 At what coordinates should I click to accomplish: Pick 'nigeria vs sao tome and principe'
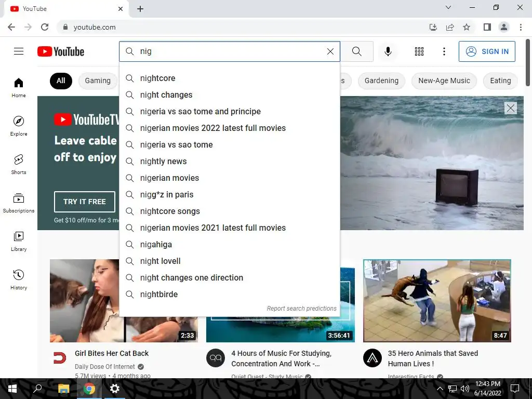click(x=229, y=111)
